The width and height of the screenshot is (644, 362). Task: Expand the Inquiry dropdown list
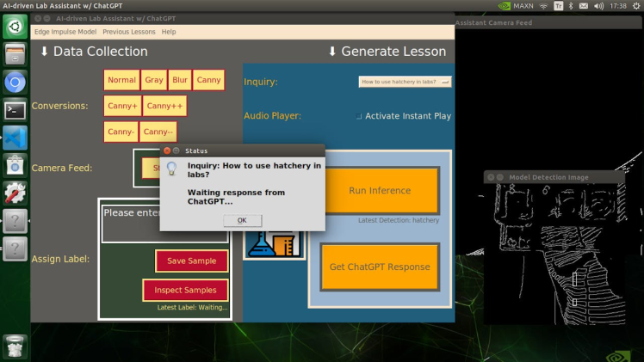coord(405,82)
